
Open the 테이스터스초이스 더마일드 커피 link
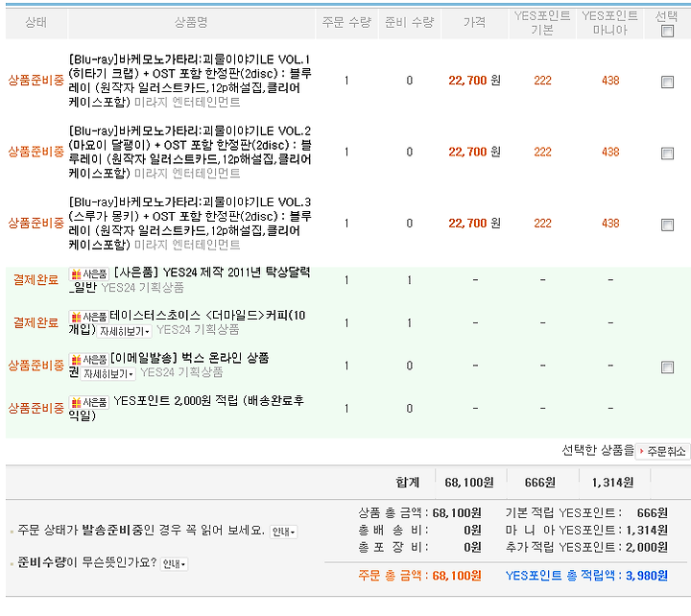(187, 322)
